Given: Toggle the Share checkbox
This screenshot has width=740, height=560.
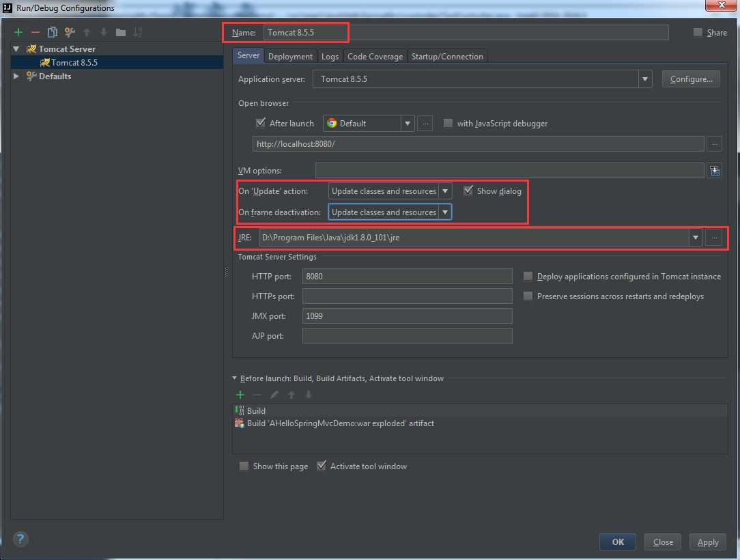Looking at the screenshot, I should 698,33.
